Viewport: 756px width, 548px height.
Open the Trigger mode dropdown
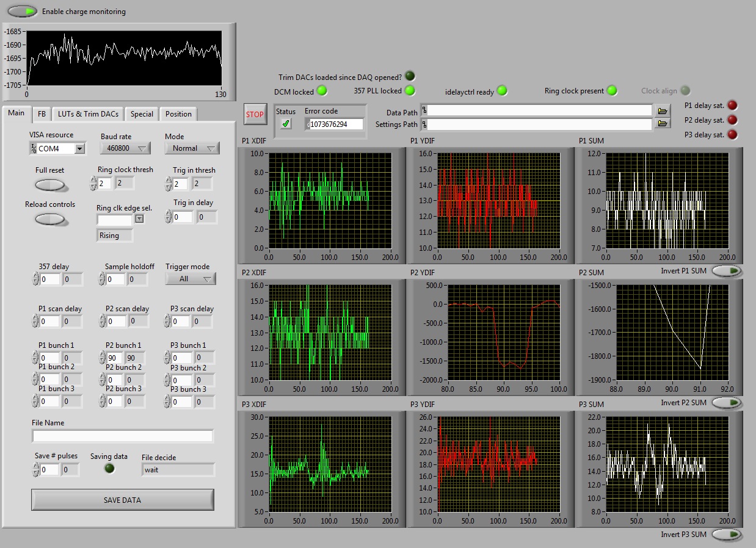pos(191,279)
